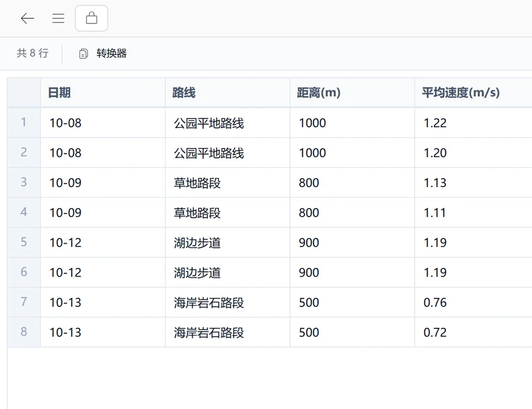This screenshot has height=409, width=532.
Task: Select row number 4
Action: [23, 212]
